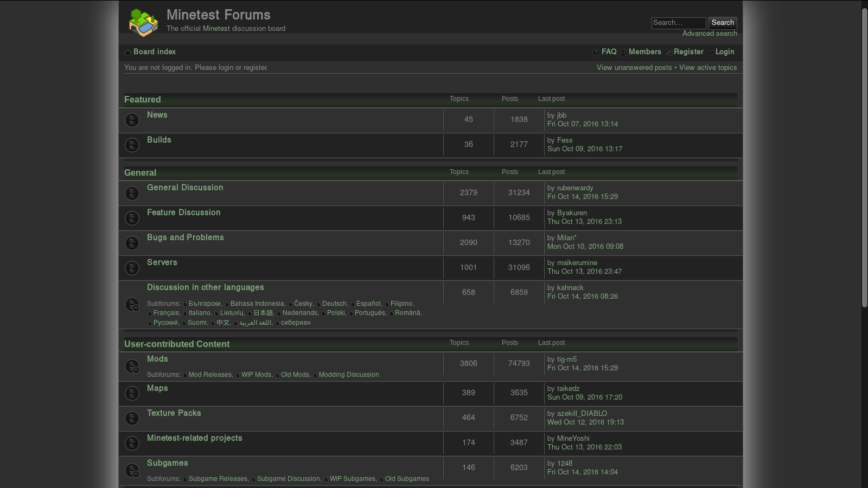Viewport: 868px width, 488px height.
Task: Open the Nederlands subforum
Action: [300, 313]
